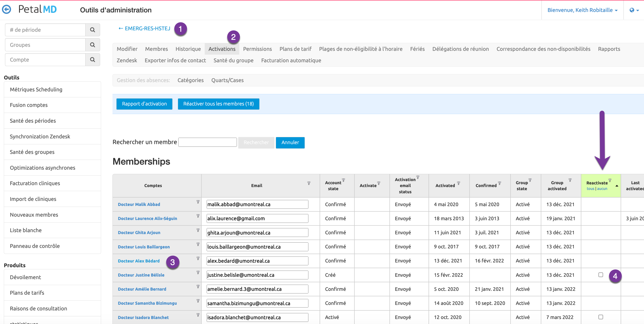Click filter icon on Docteur Amélie Bernard row
This screenshot has width=644, height=324.
click(x=198, y=287)
